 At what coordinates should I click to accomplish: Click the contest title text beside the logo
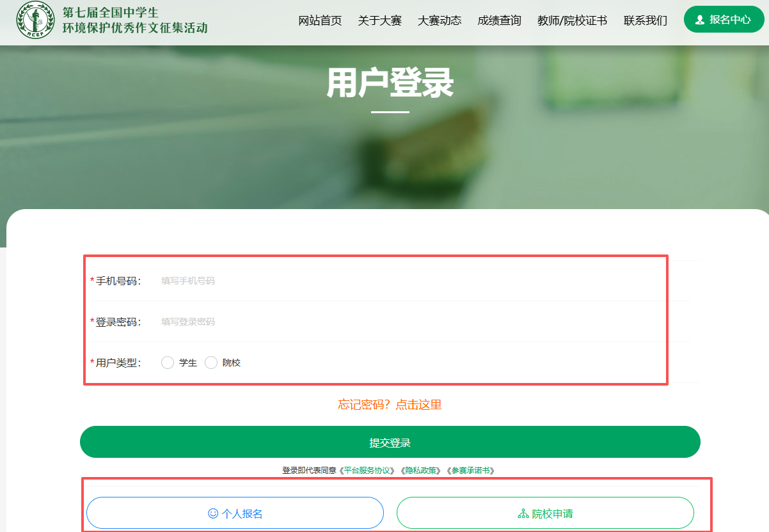(134, 20)
